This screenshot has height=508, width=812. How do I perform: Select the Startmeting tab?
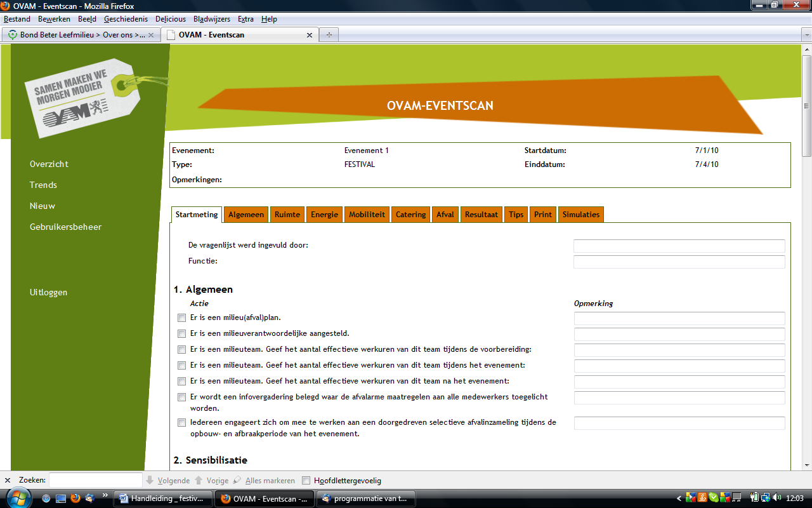pyautogui.click(x=197, y=215)
